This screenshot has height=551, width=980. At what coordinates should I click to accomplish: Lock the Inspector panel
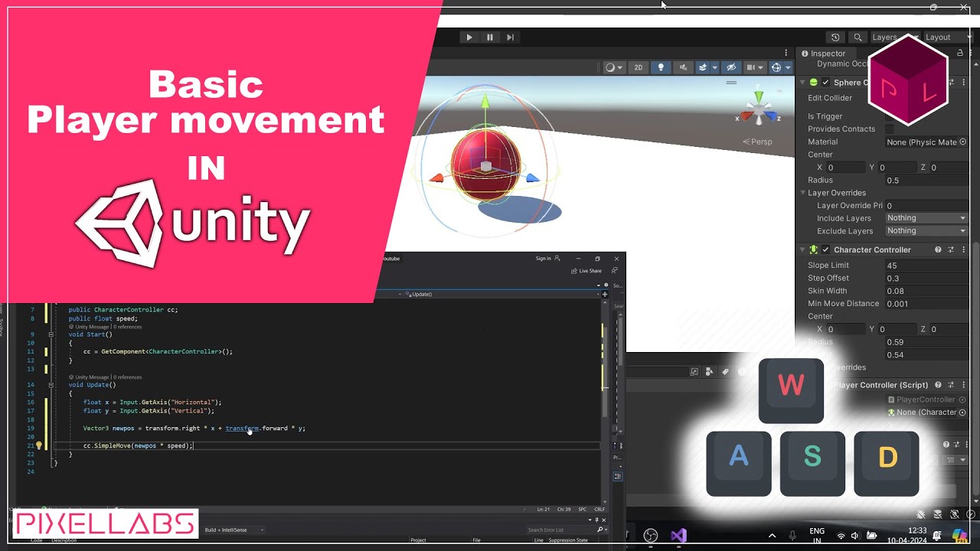[x=960, y=53]
